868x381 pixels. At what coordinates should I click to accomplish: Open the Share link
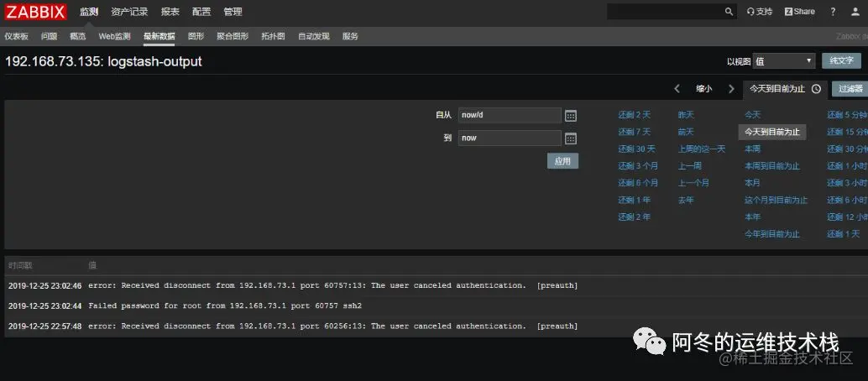[x=800, y=12]
